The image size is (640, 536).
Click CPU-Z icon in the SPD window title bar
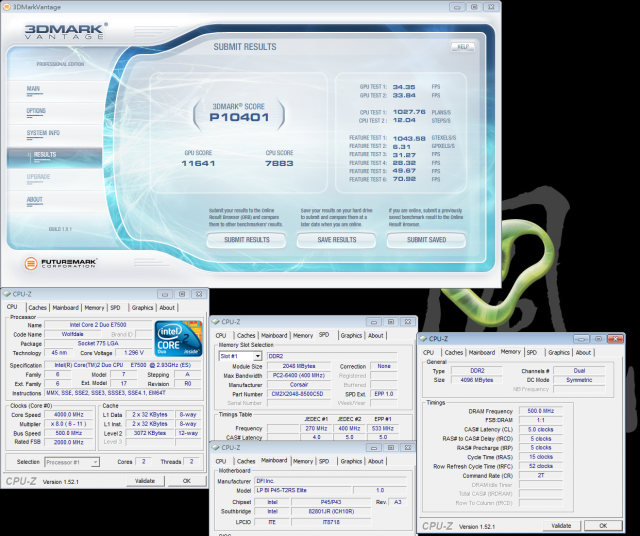(216, 322)
